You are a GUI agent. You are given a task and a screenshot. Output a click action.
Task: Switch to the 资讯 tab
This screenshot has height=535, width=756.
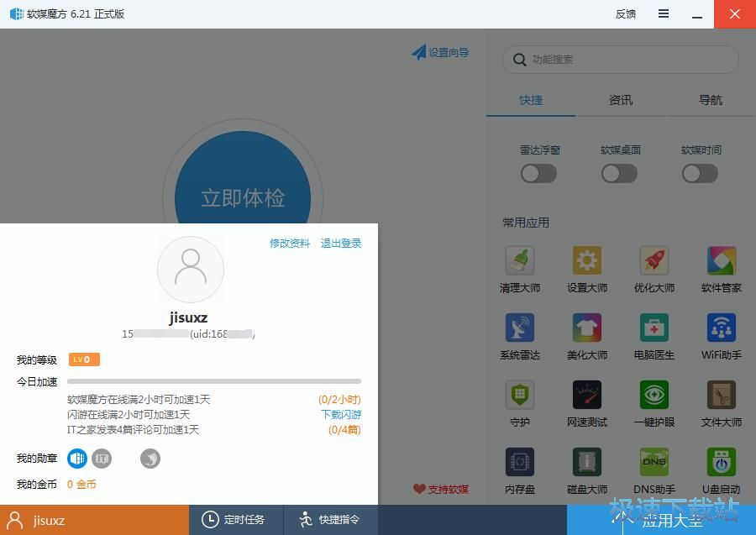point(621,100)
